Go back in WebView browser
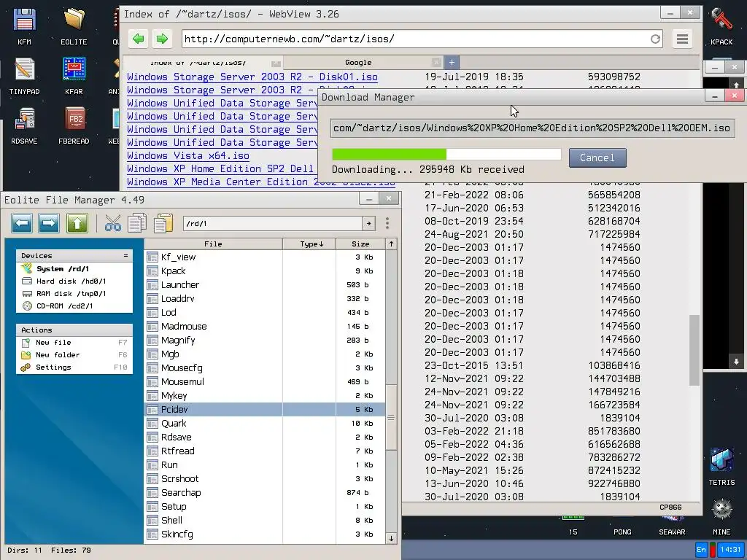 click(x=138, y=39)
